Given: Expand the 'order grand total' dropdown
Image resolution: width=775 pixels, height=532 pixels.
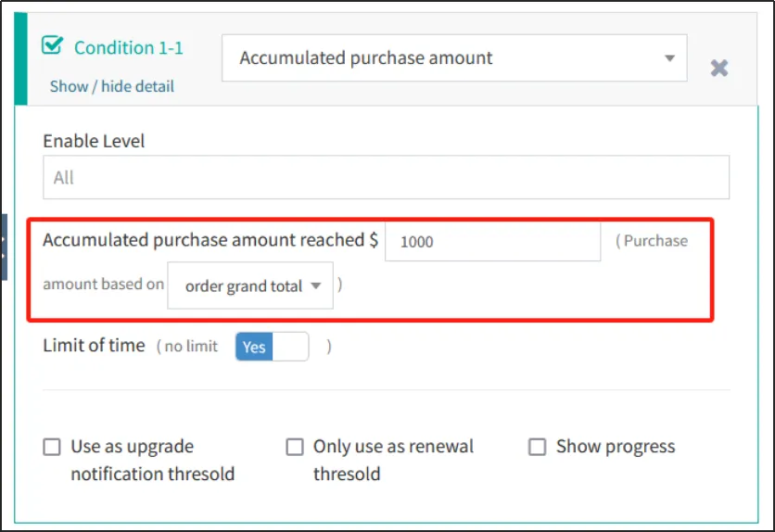Looking at the screenshot, I should coord(249,286).
